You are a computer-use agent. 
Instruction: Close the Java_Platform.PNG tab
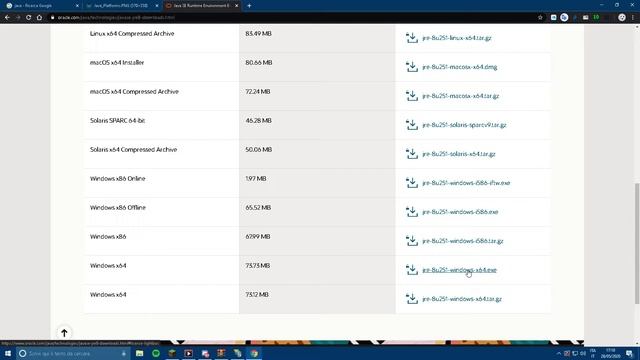(157, 6)
